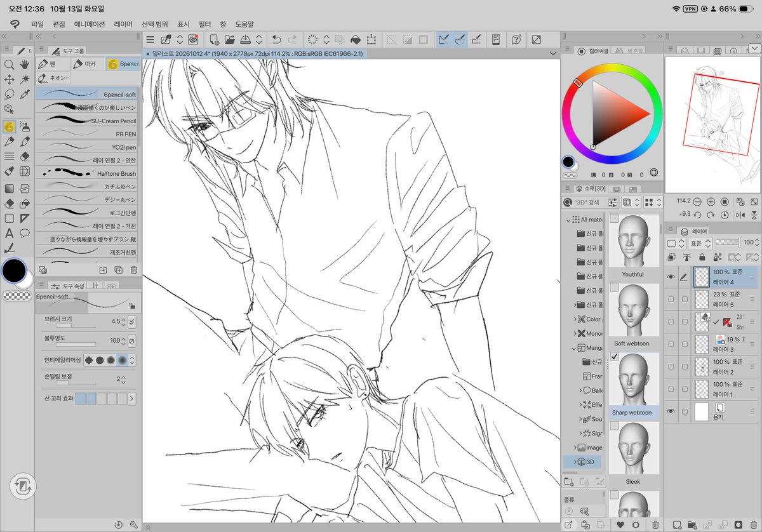Viewport: 762px width, 532px height.
Task: Zoom in using navigator plus button
Action: [711, 201]
